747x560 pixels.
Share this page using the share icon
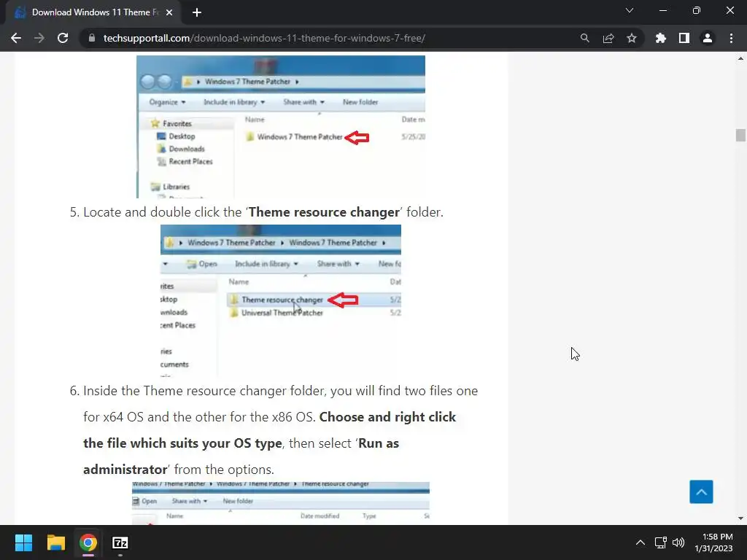click(x=608, y=38)
